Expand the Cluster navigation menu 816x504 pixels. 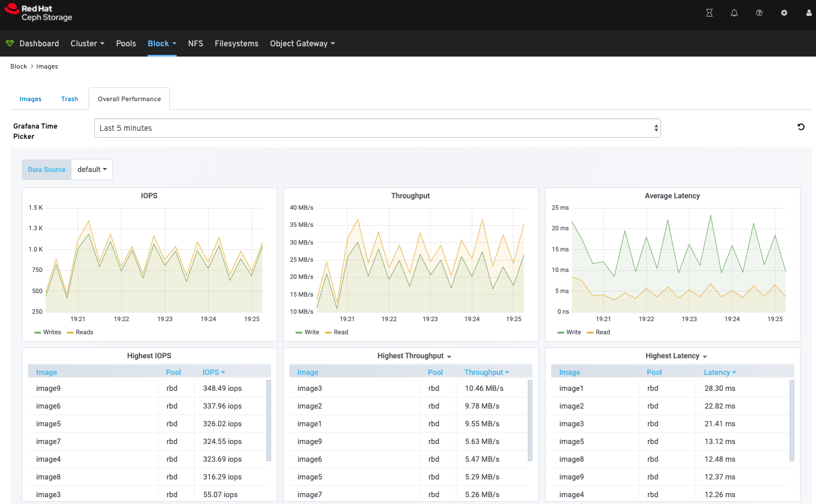pos(87,43)
